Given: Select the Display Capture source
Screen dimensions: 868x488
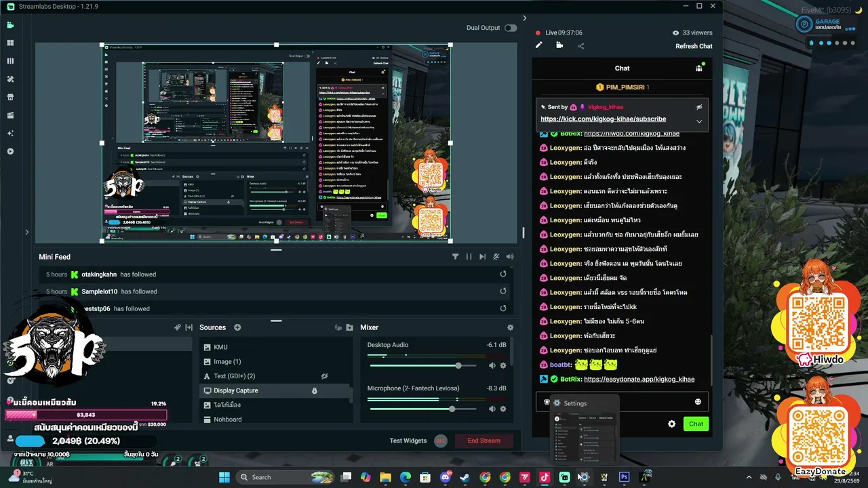Looking at the screenshot, I should click(x=275, y=390).
